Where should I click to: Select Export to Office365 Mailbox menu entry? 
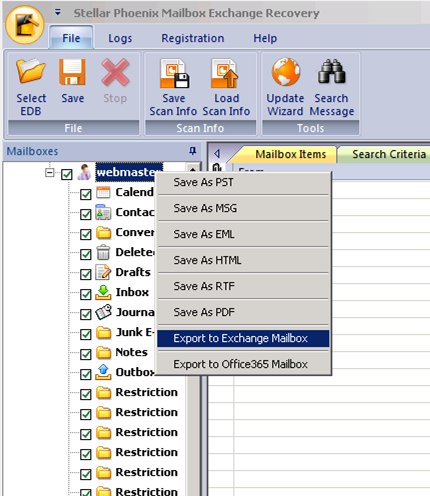243,364
